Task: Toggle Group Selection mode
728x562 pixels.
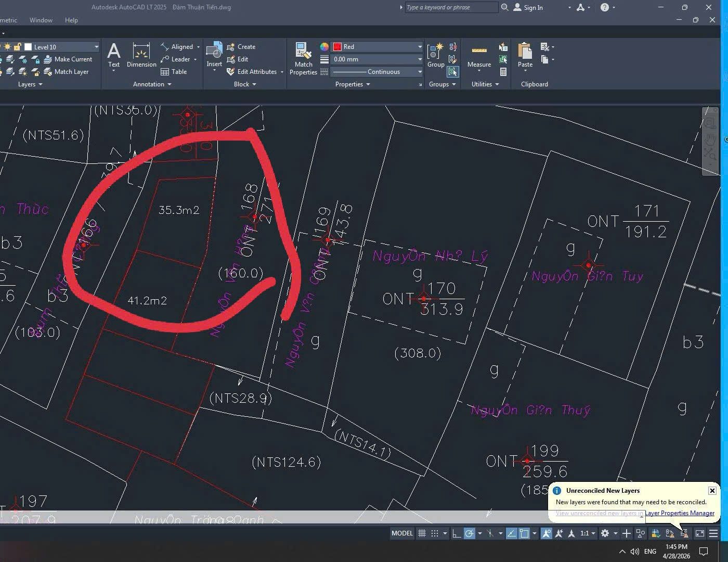Action: tap(453, 72)
